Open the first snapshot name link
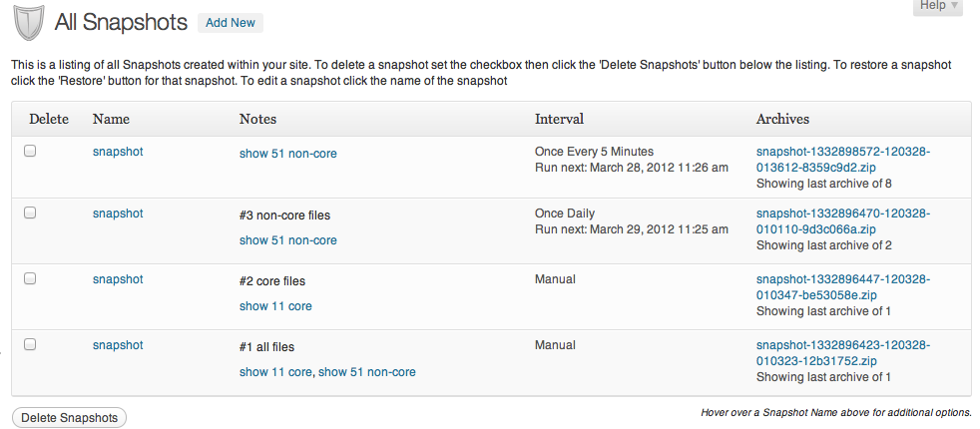This screenshot has width=980, height=429. click(x=118, y=152)
